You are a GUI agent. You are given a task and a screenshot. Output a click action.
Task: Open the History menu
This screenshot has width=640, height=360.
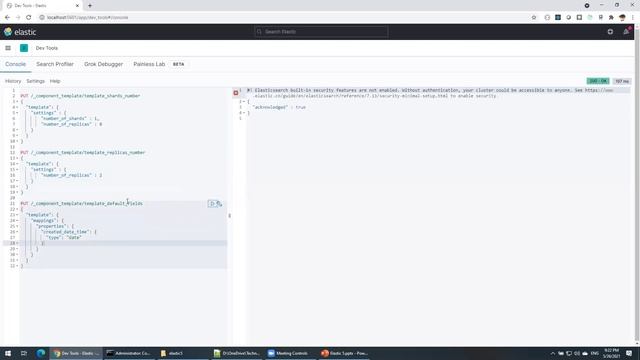coord(13,81)
